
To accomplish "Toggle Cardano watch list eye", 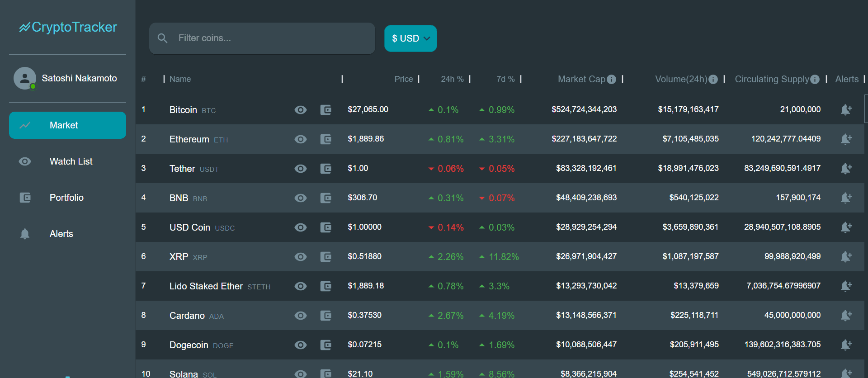I will tap(301, 316).
